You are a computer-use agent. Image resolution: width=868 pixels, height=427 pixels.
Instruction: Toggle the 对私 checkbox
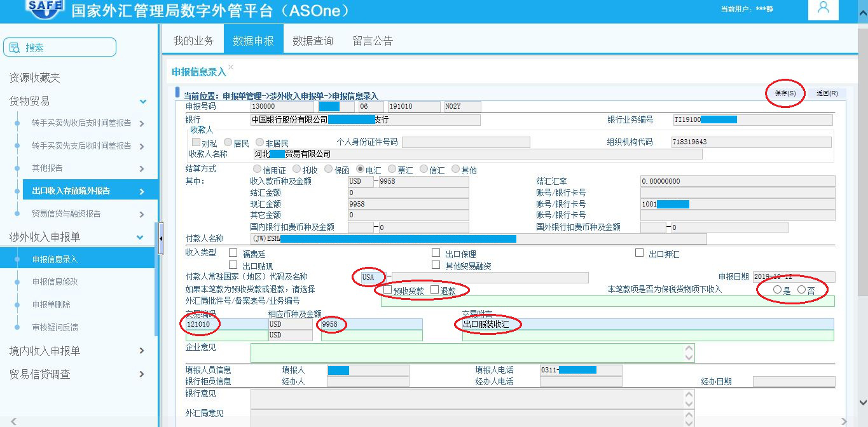pos(196,142)
